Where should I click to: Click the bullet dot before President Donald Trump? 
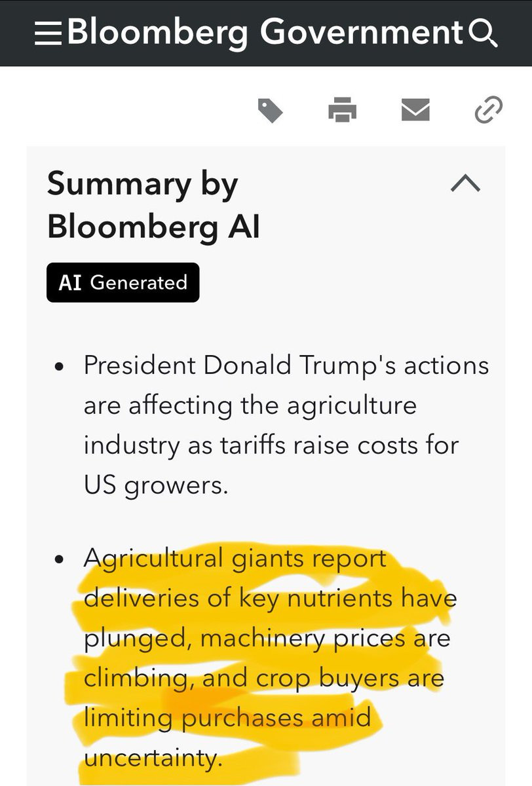coord(60,367)
